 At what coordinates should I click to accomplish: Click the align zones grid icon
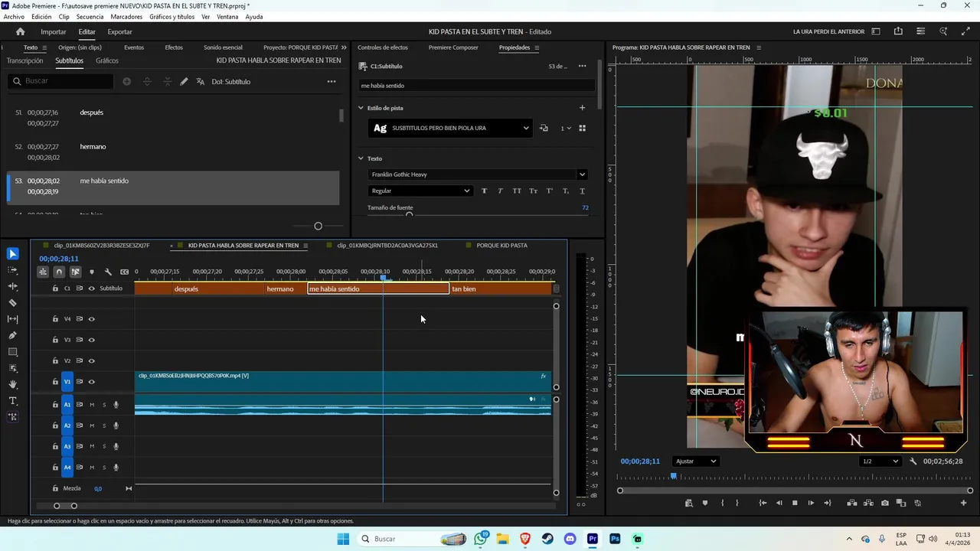click(x=582, y=128)
